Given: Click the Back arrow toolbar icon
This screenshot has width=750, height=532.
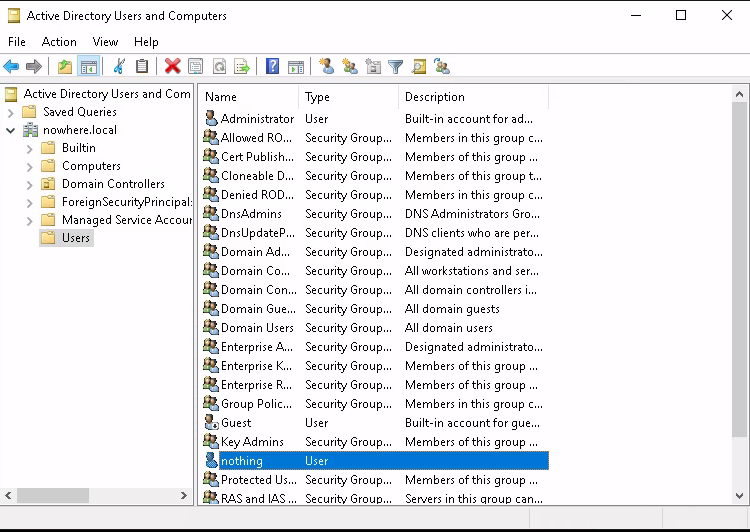Looking at the screenshot, I should click(11, 66).
